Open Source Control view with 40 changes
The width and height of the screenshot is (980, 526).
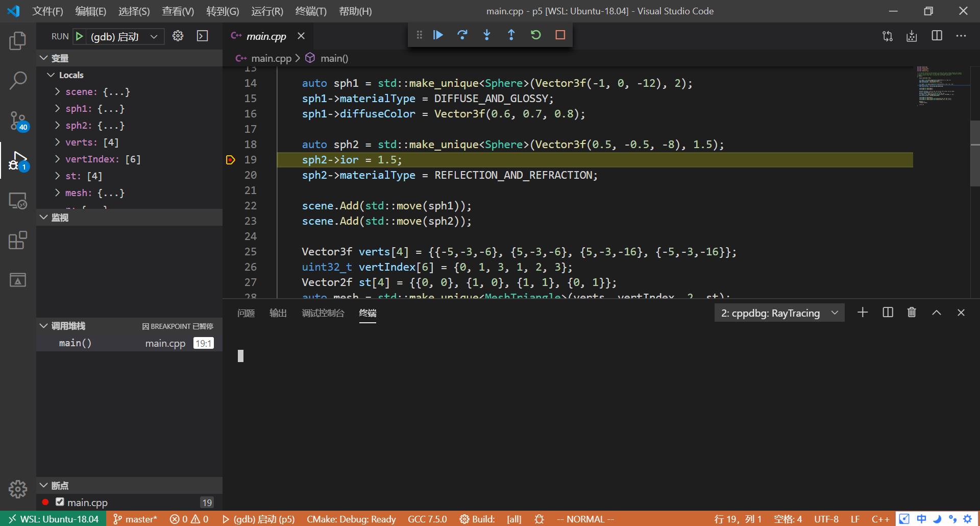pyautogui.click(x=18, y=121)
